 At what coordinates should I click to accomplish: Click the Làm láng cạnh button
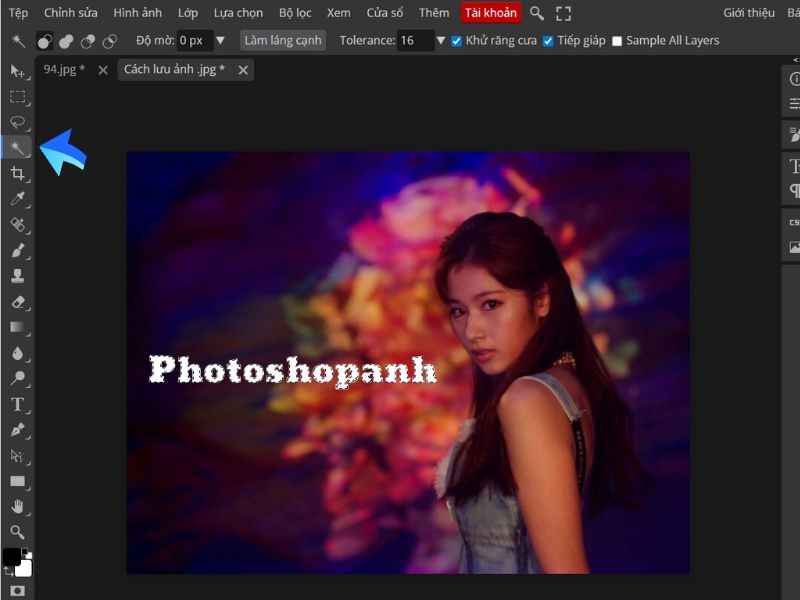pos(283,40)
